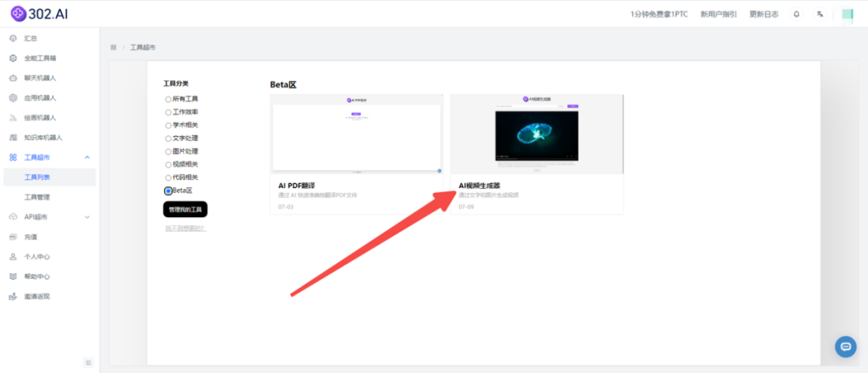Open 个人中心 via its person icon
This screenshot has height=373, width=868.
pos(14,256)
